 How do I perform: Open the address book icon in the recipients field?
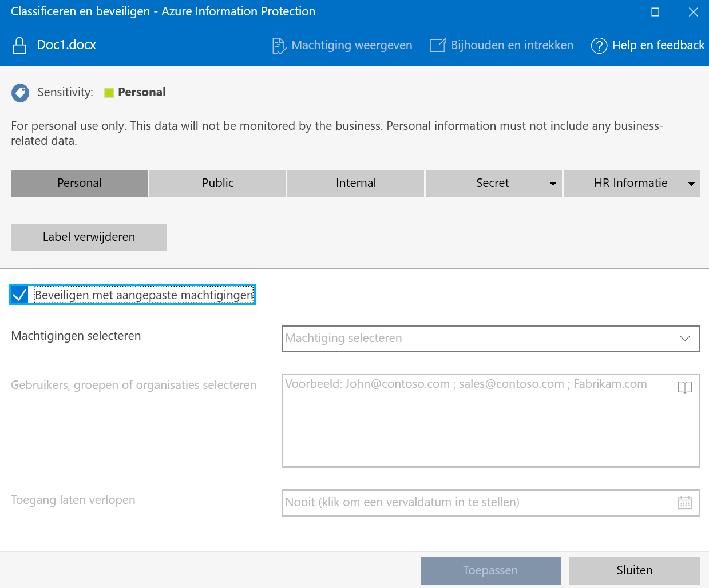(684, 387)
